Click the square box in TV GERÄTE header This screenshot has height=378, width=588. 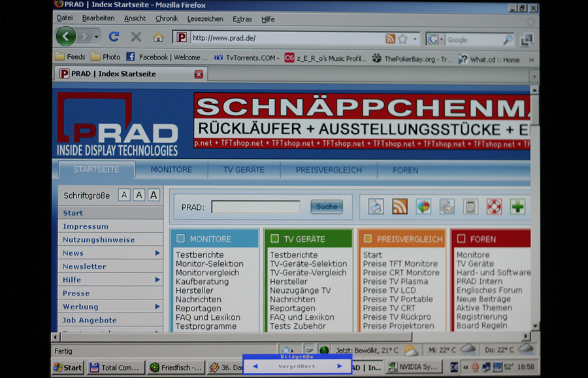[x=275, y=238]
